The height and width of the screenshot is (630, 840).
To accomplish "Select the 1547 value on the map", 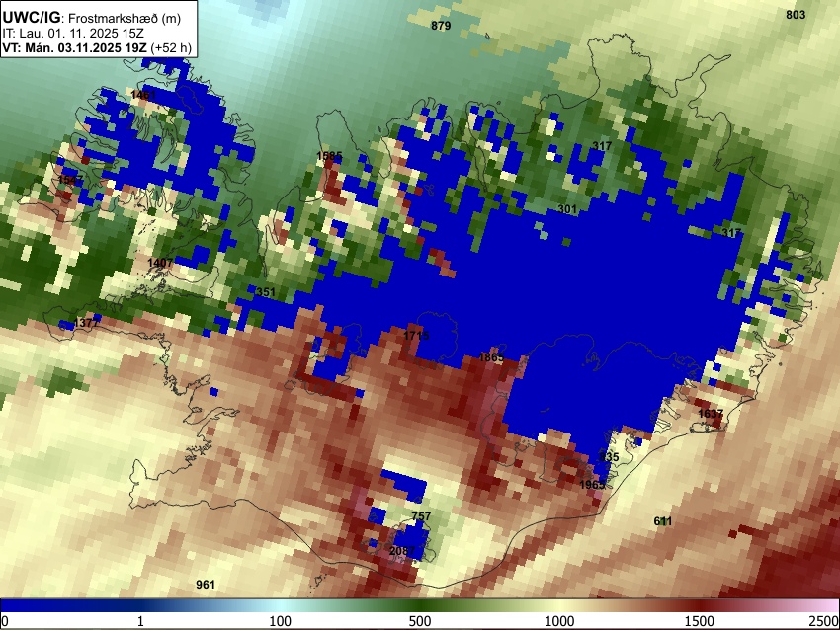I will [71, 180].
